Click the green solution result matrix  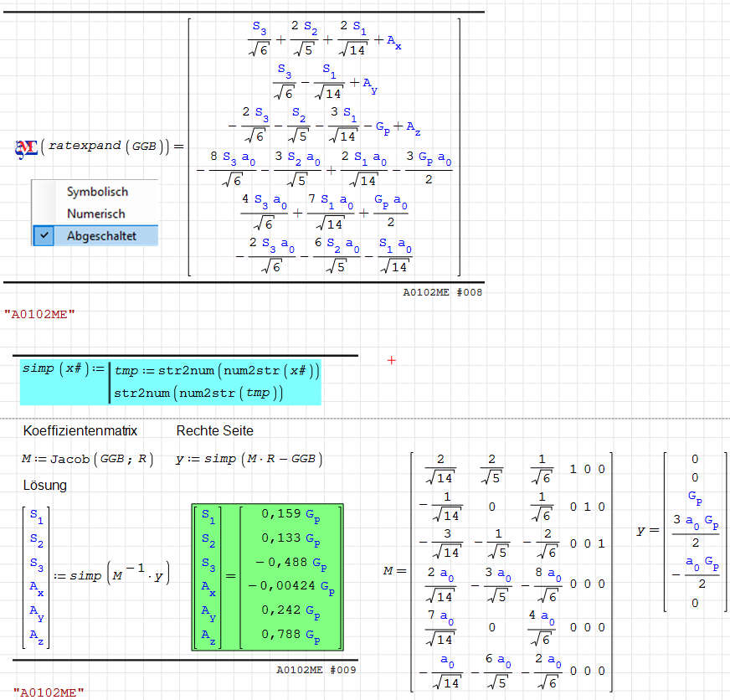(x=268, y=576)
